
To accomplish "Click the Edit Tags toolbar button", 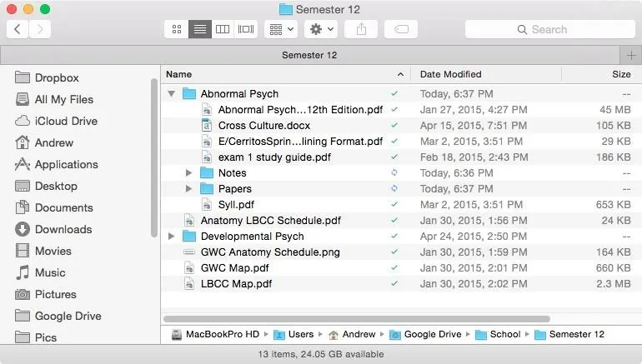I will (x=401, y=29).
